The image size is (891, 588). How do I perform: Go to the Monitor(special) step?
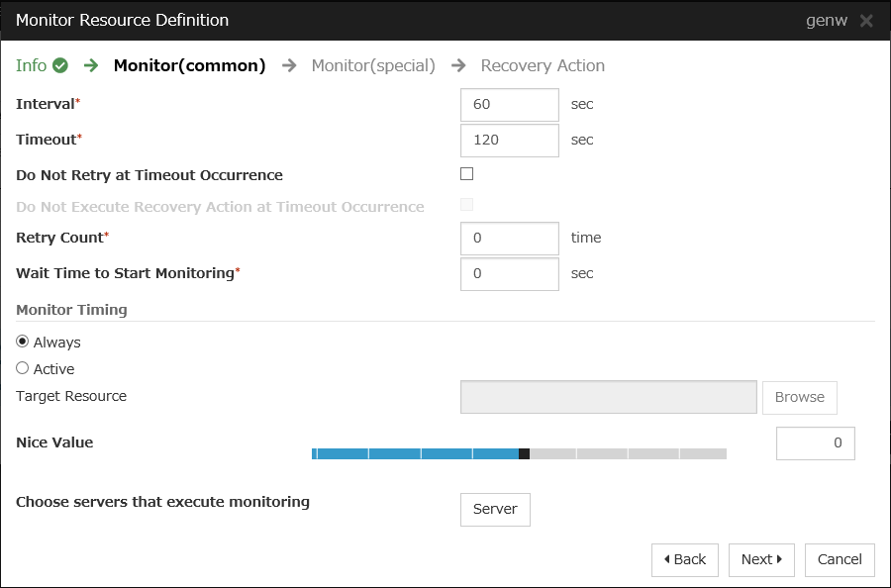coord(372,65)
